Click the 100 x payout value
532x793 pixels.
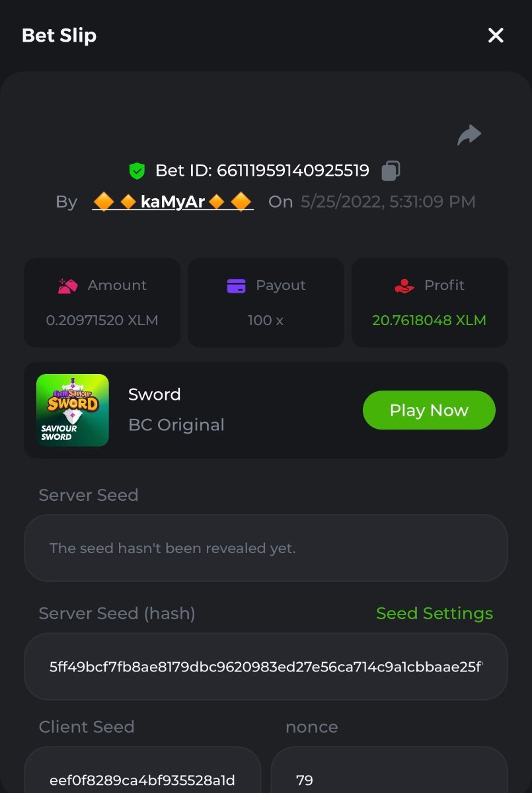pyautogui.click(x=266, y=321)
